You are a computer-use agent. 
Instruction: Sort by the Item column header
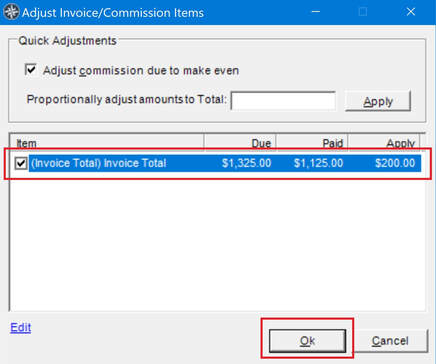(107, 143)
